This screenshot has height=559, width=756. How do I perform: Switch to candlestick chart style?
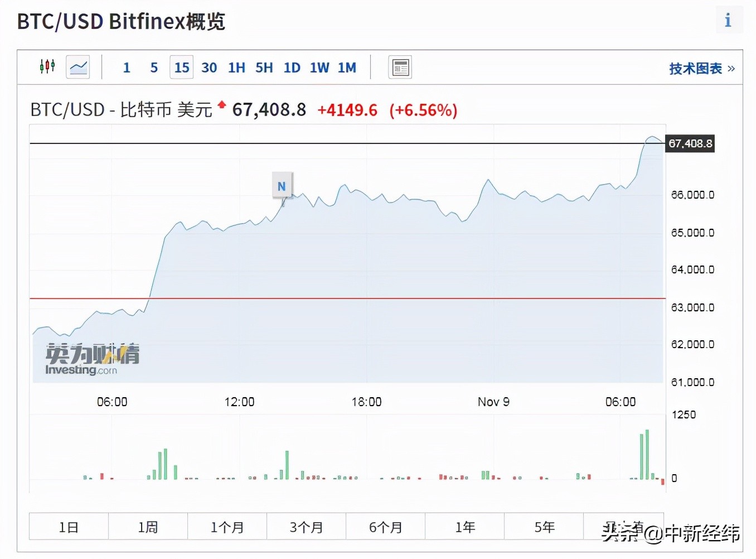point(47,66)
